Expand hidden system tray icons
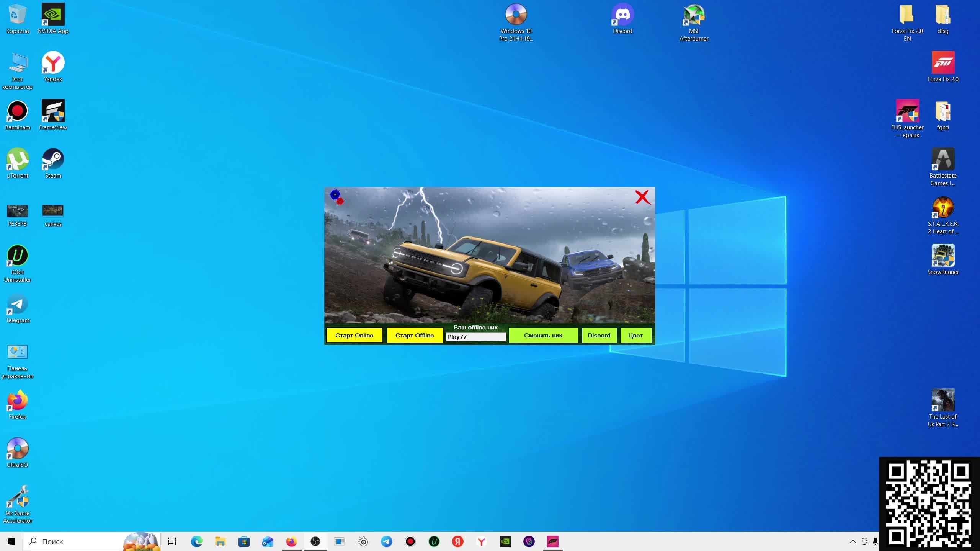Image resolution: width=980 pixels, height=551 pixels. [853, 541]
